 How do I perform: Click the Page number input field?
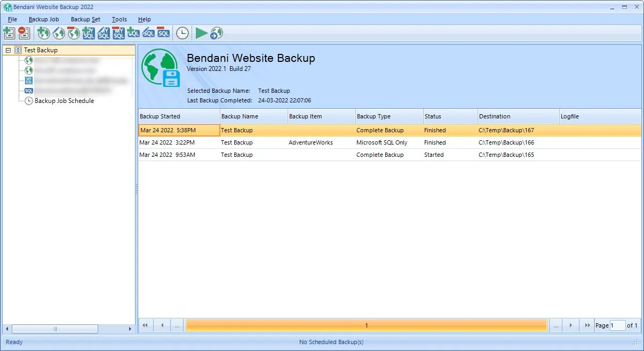(x=617, y=325)
